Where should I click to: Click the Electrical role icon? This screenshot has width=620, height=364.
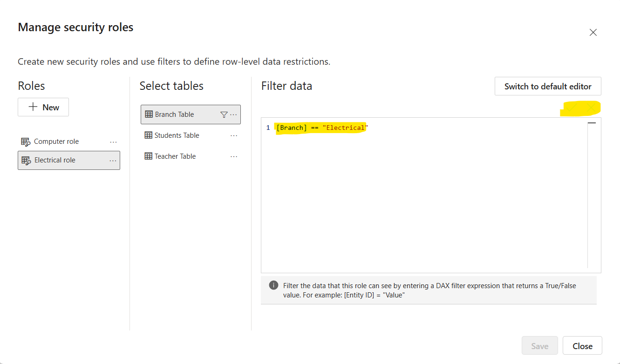pyautogui.click(x=26, y=160)
